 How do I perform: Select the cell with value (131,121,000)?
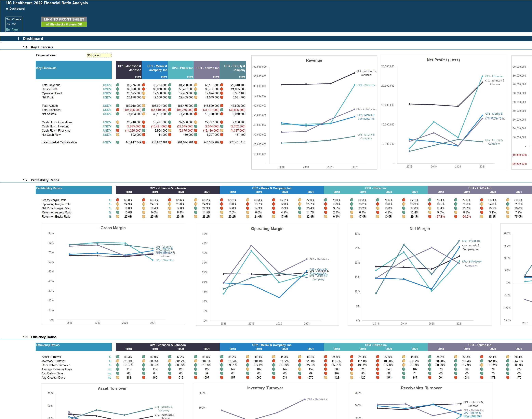point(210,110)
